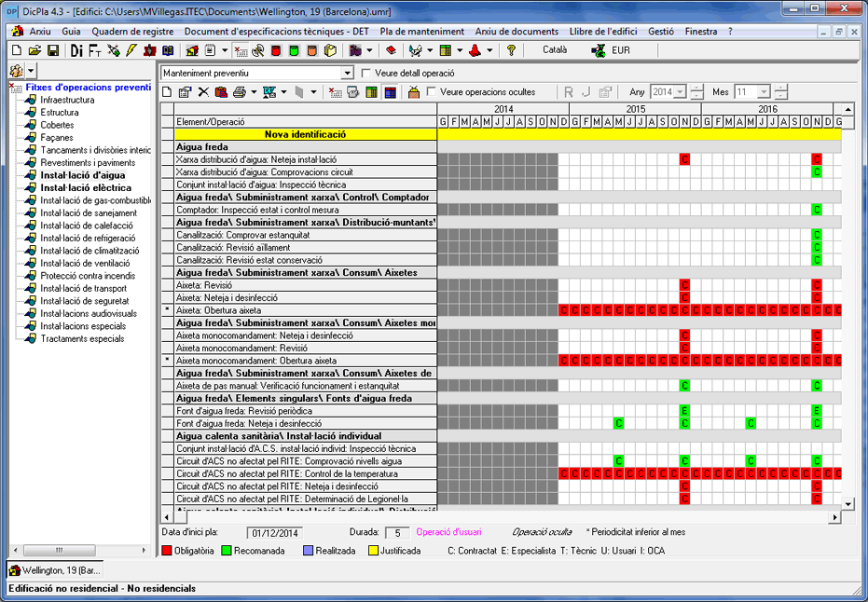Viewport: 868px width, 602px height.
Task: Click the green Recomanada legend swatch
Action: point(227,551)
